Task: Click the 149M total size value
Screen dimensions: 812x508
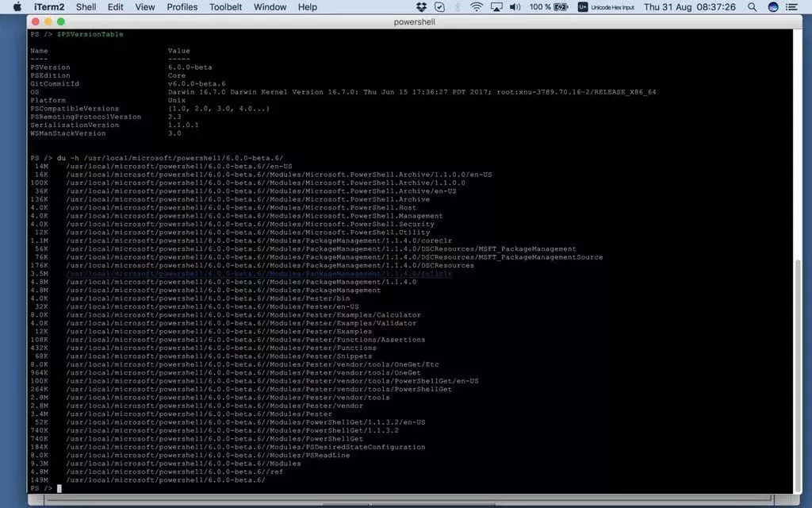Action: 40,480
